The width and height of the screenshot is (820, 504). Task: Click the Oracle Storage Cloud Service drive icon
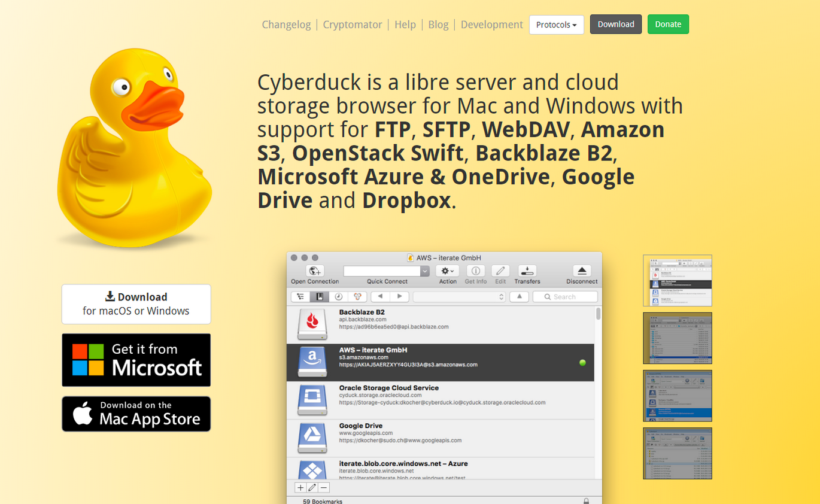pos(312,400)
